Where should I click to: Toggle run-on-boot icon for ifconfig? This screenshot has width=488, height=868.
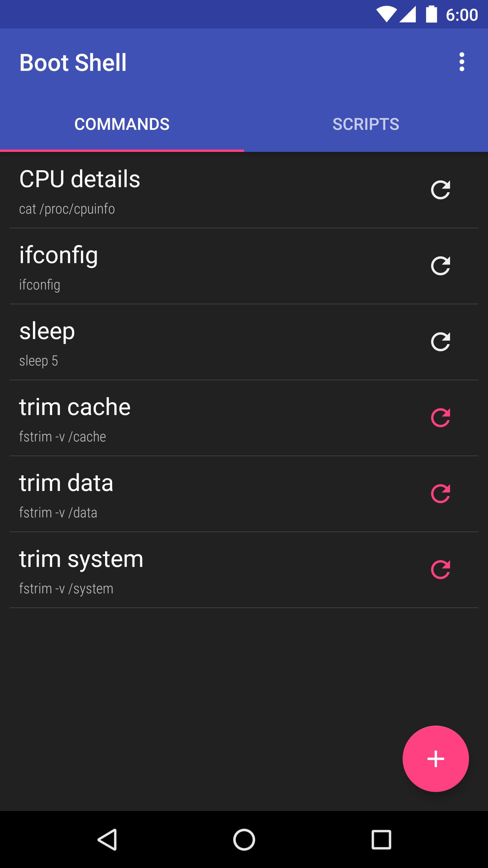(x=440, y=266)
